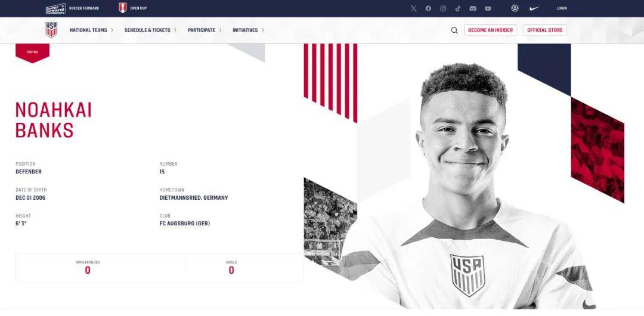
Task: Select the red Profile tab badge
Action: tap(32, 53)
